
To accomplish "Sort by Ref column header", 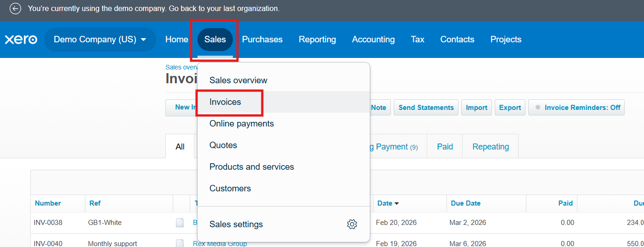I will [x=95, y=203].
